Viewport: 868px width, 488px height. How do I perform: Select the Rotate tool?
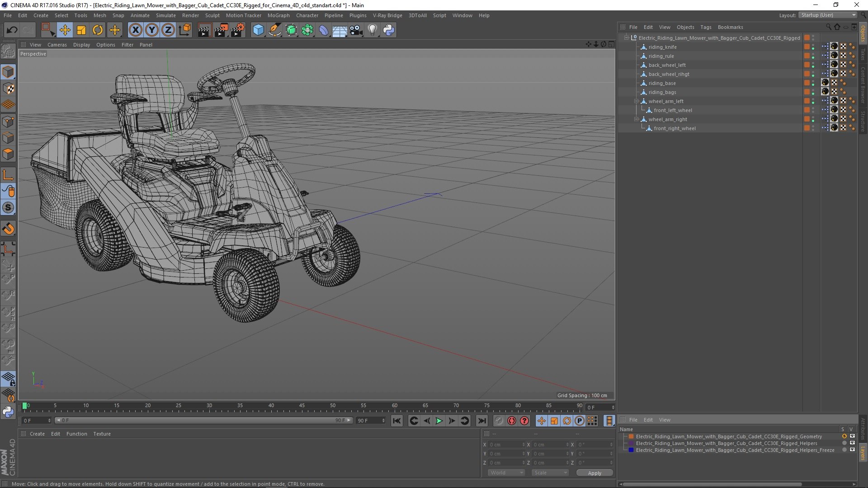tap(98, 30)
